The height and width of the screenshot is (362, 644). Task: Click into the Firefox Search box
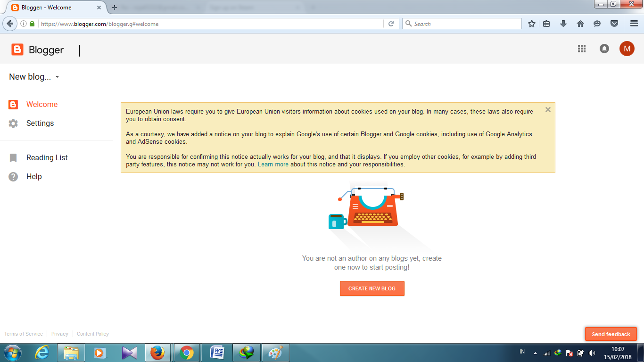click(x=462, y=24)
